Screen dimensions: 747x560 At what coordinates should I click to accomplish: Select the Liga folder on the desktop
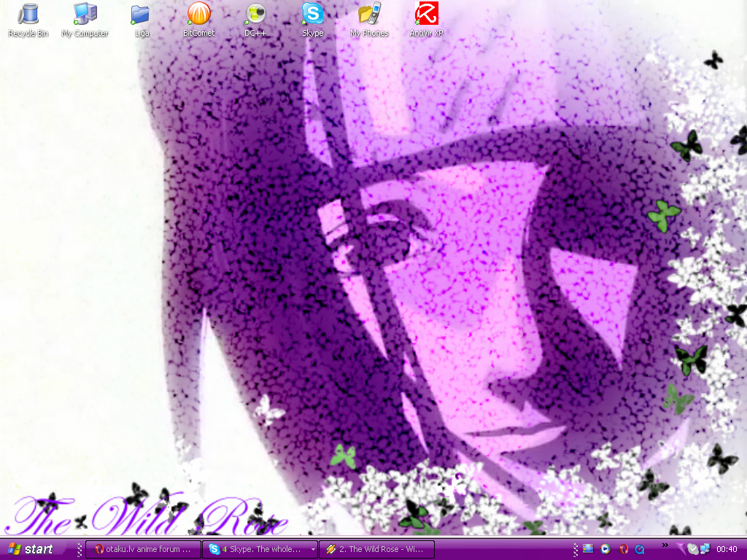coord(141,20)
